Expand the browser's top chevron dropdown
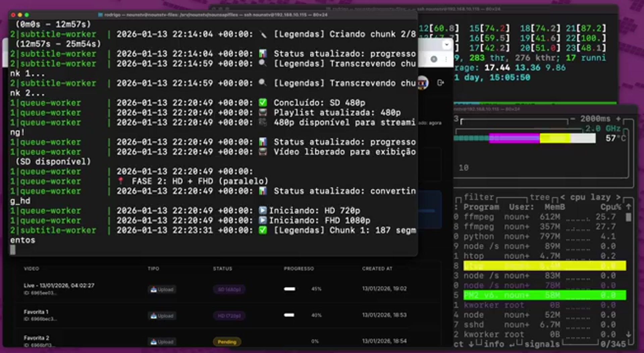 446,45
